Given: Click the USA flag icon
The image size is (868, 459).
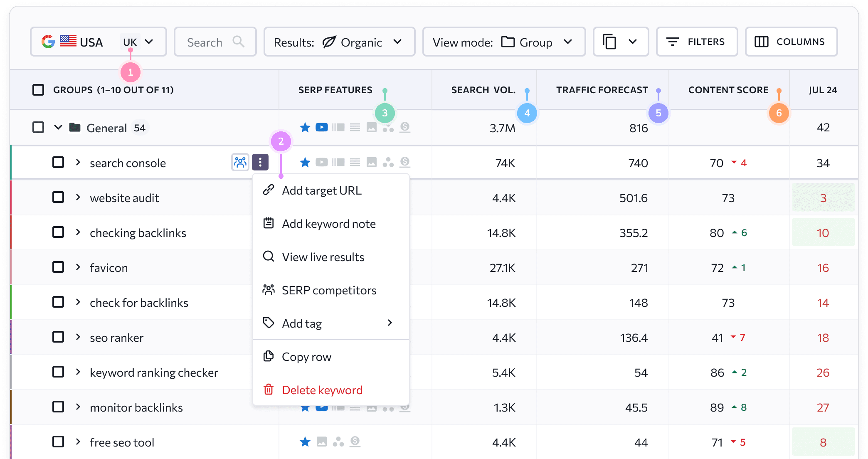Looking at the screenshot, I should pos(68,41).
